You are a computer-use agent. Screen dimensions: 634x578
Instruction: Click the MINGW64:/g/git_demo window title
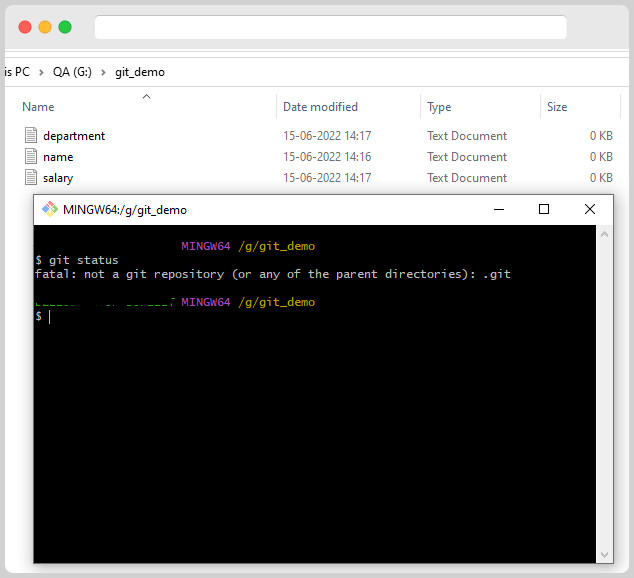coord(125,210)
